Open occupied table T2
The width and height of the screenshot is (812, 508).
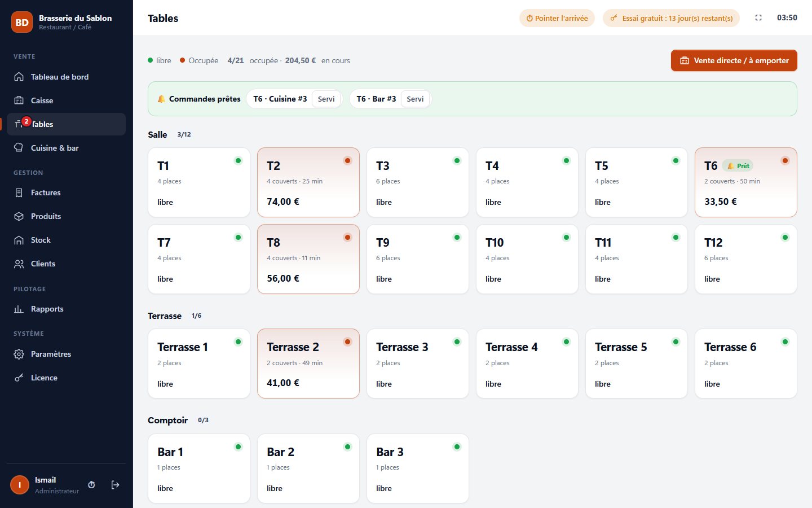(308, 182)
